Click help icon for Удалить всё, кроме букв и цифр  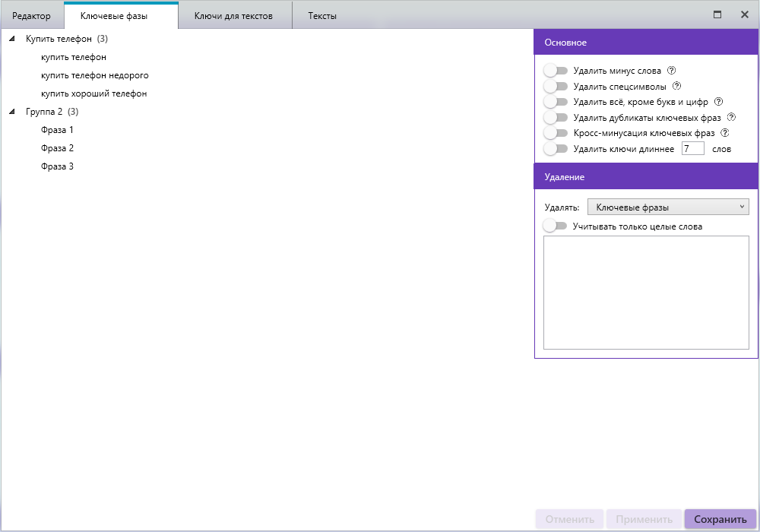718,102
